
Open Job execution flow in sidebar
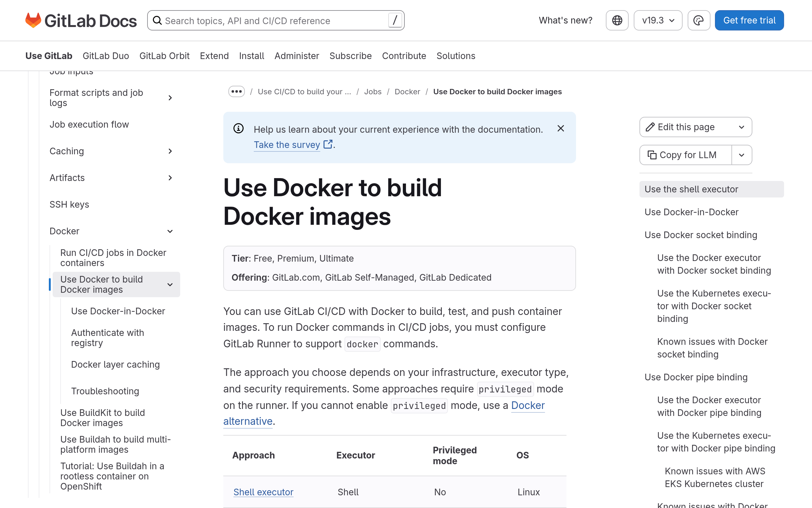pyautogui.click(x=89, y=124)
